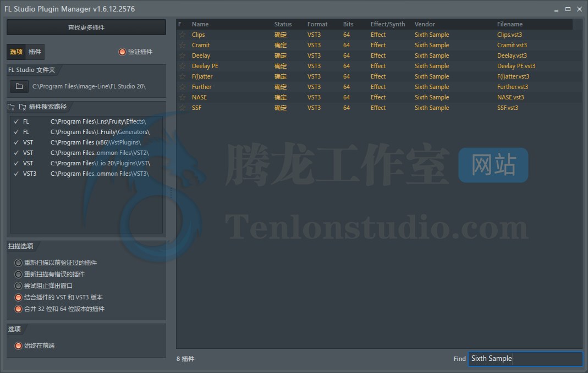The width and height of the screenshot is (588, 373).
Task: Select the Clips plugin name
Action: tap(199, 35)
